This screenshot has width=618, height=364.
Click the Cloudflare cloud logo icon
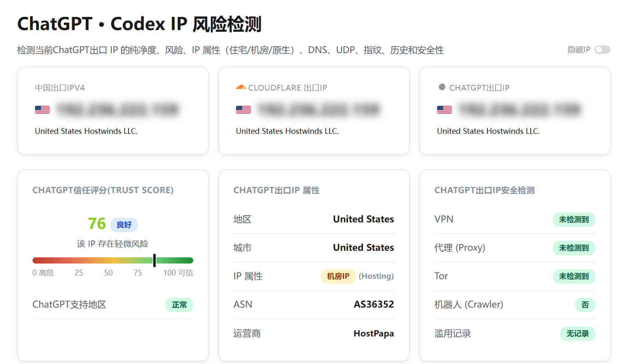coord(241,87)
